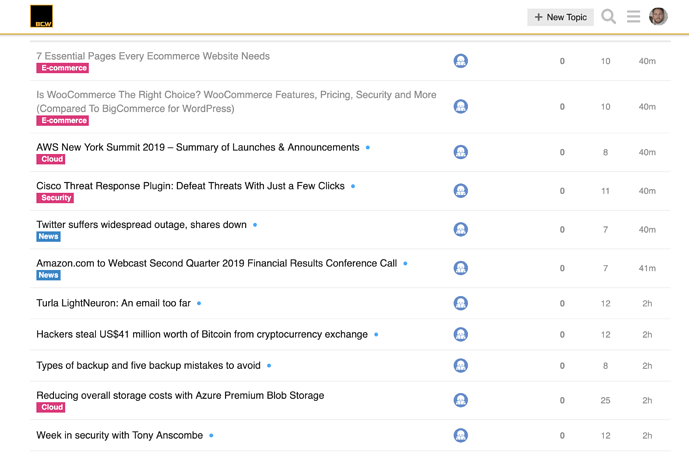Click views count 8 in Types of backup row
The width and height of the screenshot is (689, 457).
[x=606, y=366]
